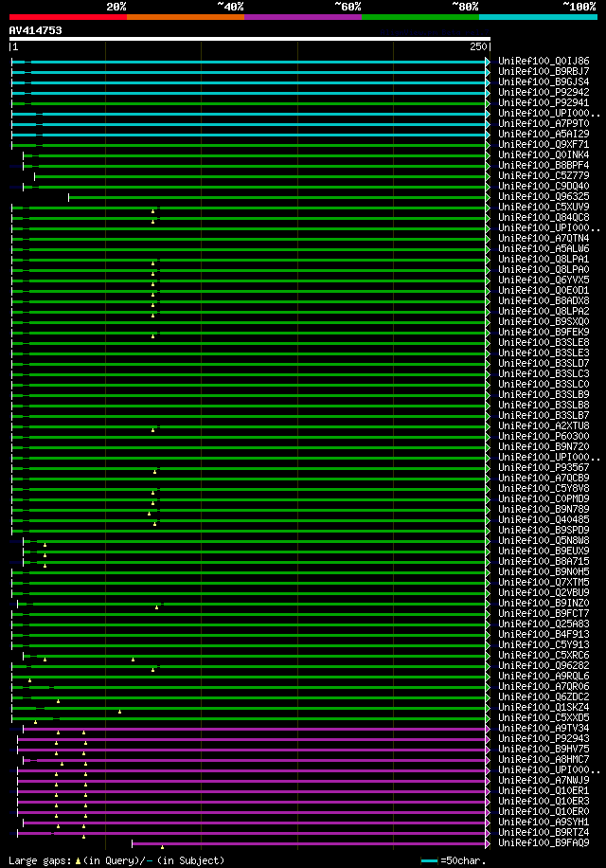Select hit label UniRef100_B9FCT7
606x868 pixels.
(x=544, y=613)
